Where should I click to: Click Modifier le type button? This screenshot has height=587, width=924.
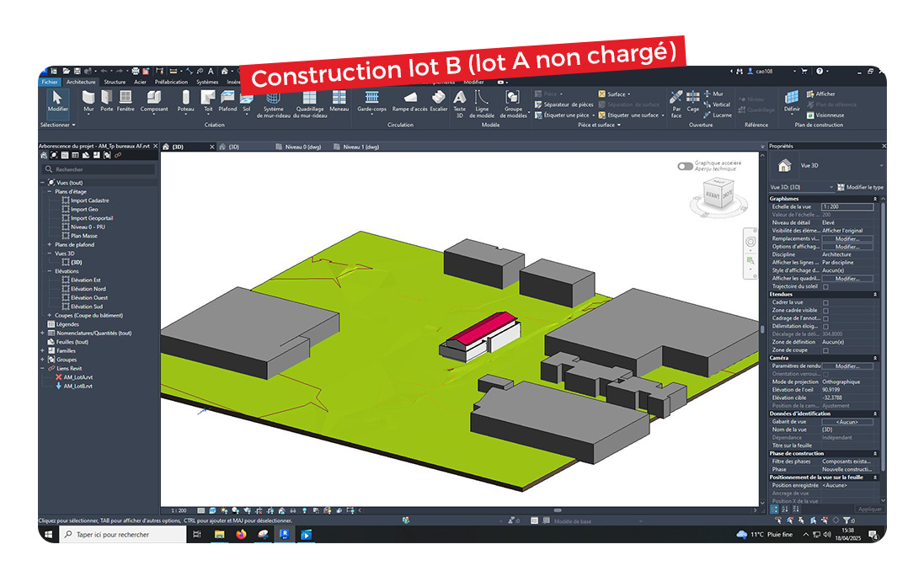pos(860,188)
